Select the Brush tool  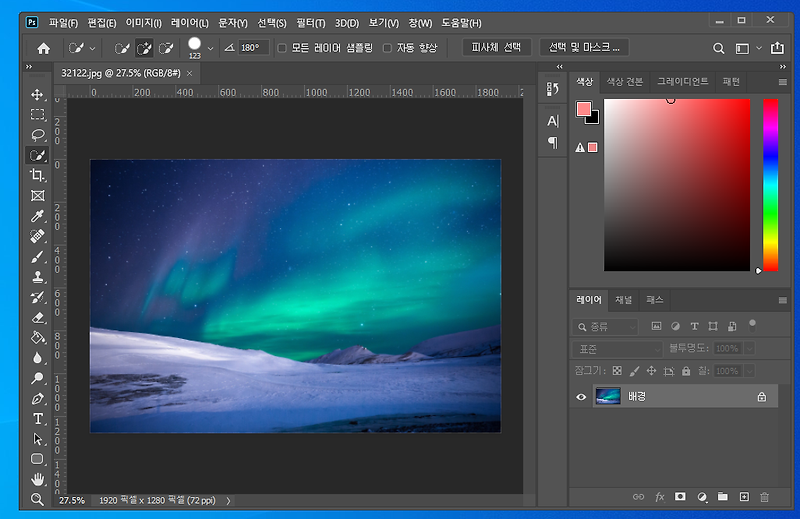coord(37,257)
